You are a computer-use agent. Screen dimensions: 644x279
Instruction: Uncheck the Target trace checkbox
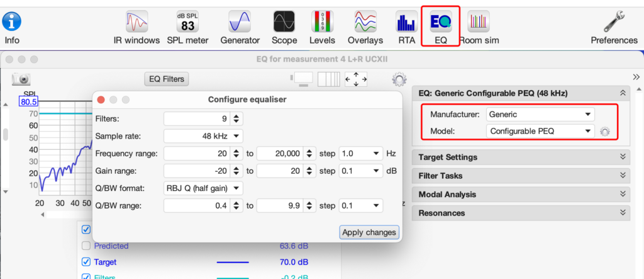[86, 262]
